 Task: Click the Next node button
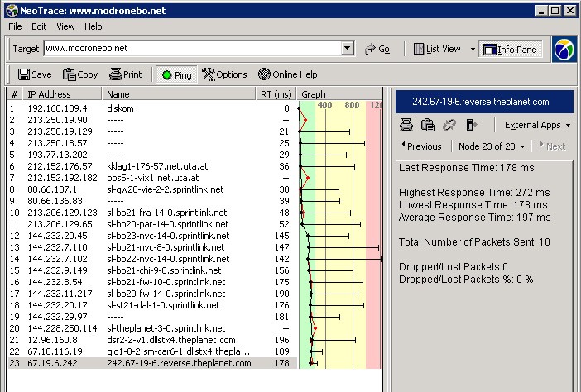[553, 146]
